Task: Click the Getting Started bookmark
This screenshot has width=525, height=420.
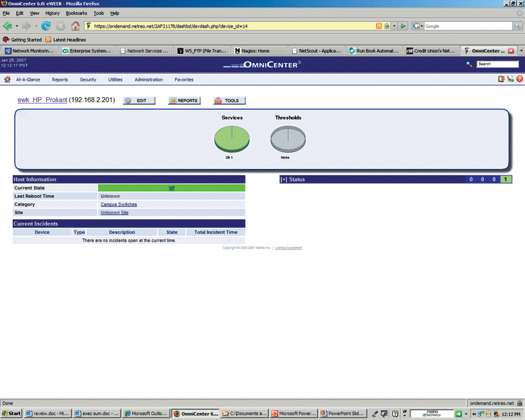Action: 23,40
